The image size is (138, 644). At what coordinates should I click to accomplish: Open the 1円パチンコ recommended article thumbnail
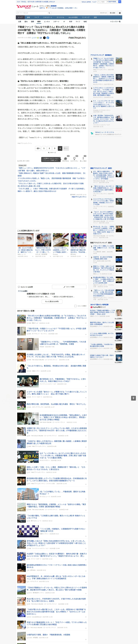pyautogui.click(x=78, y=240)
